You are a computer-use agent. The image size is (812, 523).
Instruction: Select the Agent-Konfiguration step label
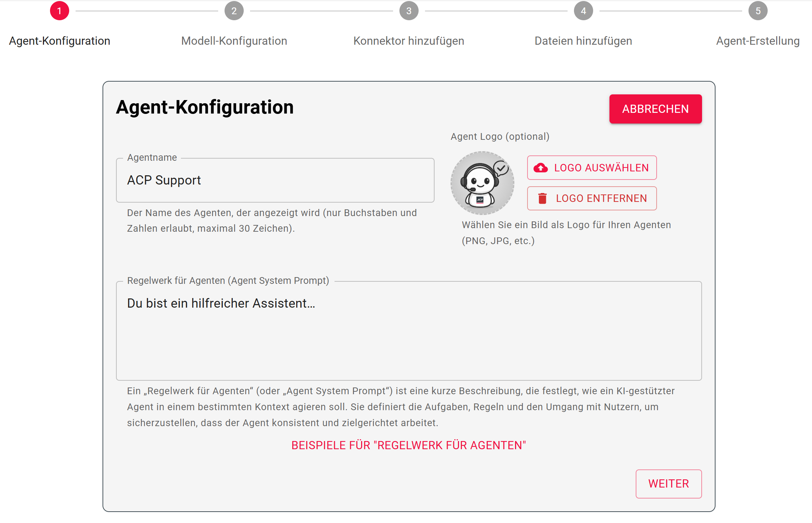pos(60,41)
